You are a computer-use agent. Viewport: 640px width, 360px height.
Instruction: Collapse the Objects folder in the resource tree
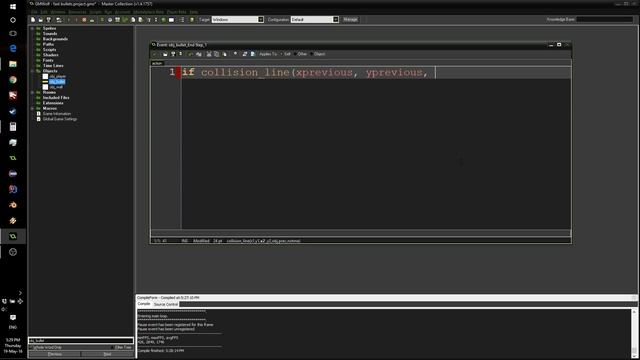click(x=32, y=71)
